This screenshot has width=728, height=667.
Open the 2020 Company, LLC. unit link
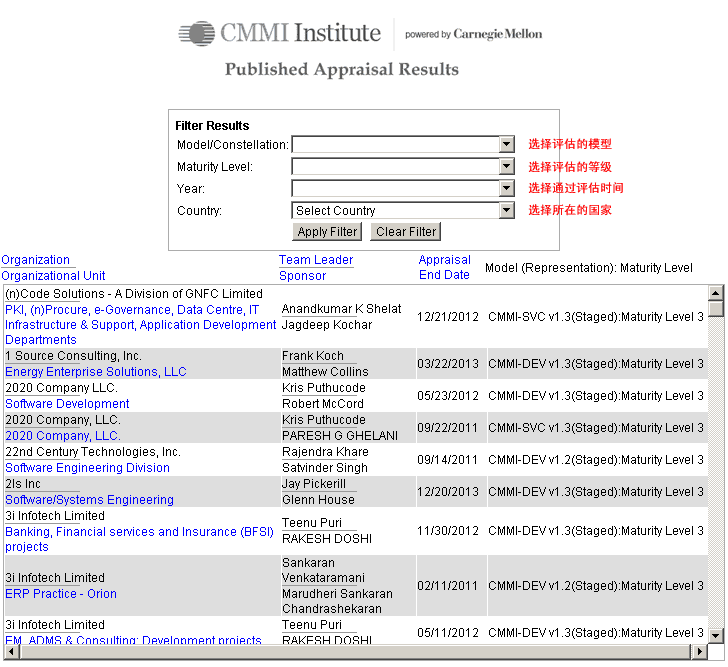coord(63,436)
